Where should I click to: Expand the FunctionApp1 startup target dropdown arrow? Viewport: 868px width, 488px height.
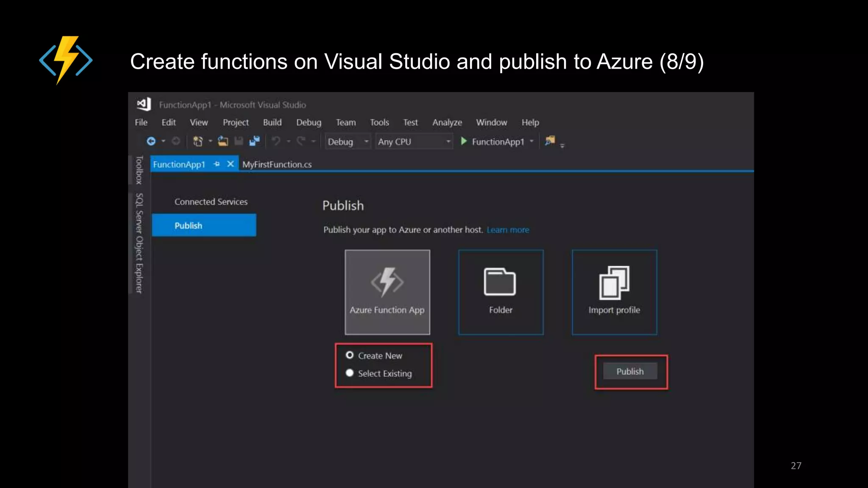click(531, 141)
